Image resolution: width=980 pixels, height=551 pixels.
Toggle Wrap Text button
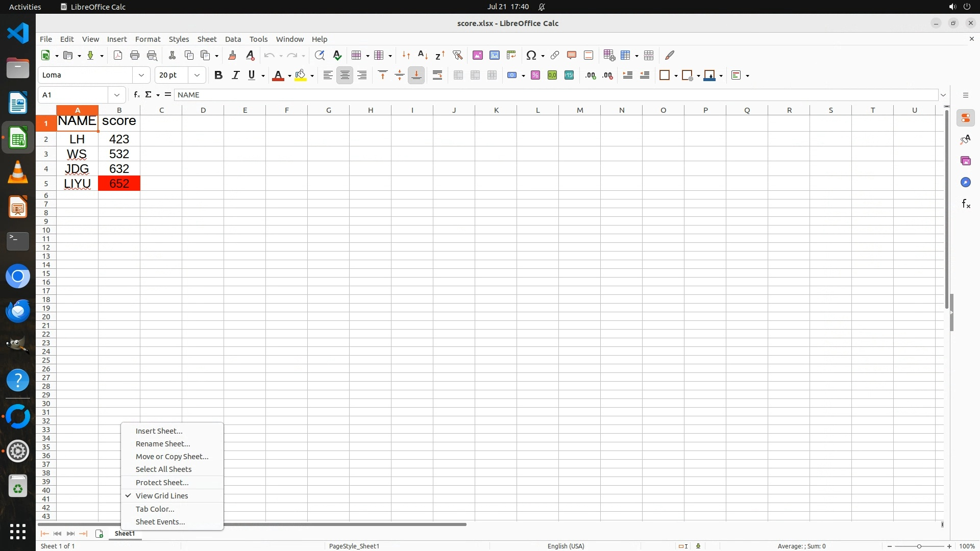437,76
